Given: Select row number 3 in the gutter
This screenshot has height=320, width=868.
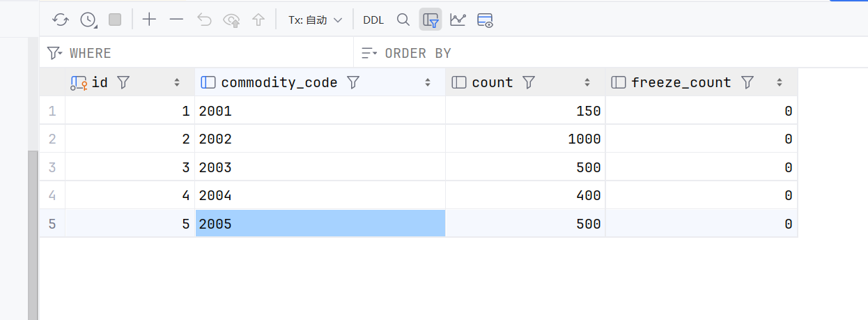Looking at the screenshot, I should (x=52, y=167).
